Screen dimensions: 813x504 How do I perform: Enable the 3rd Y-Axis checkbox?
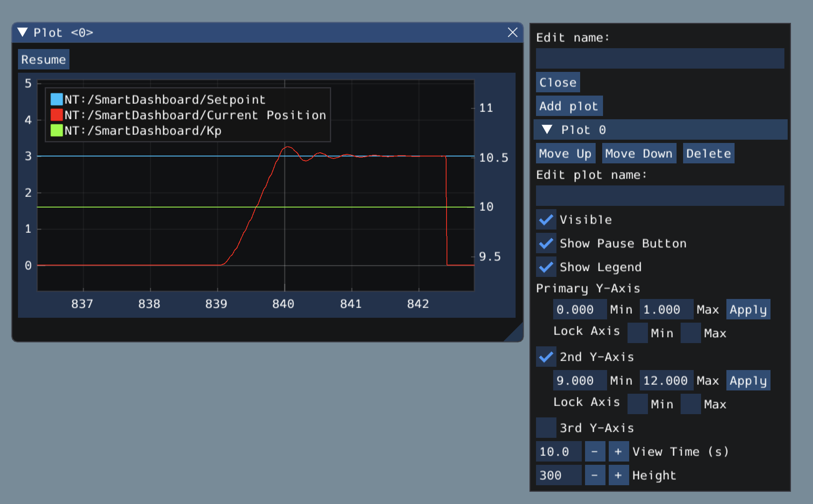[x=546, y=428]
